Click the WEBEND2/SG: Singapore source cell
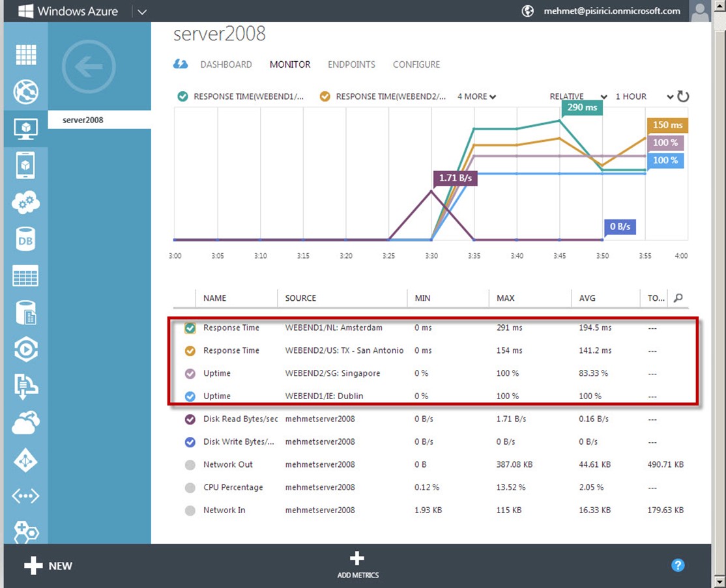Viewport: 726px width, 588px height. click(332, 373)
